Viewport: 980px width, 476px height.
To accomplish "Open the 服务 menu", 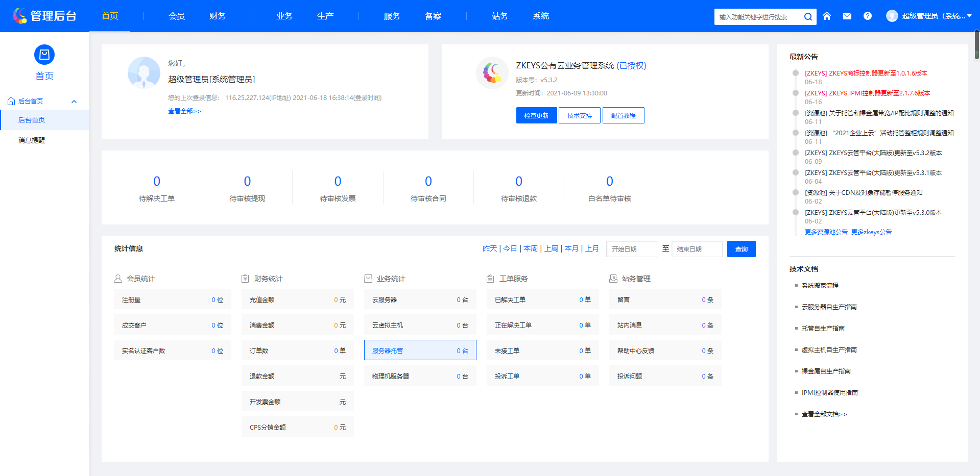I will (x=392, y=16).
